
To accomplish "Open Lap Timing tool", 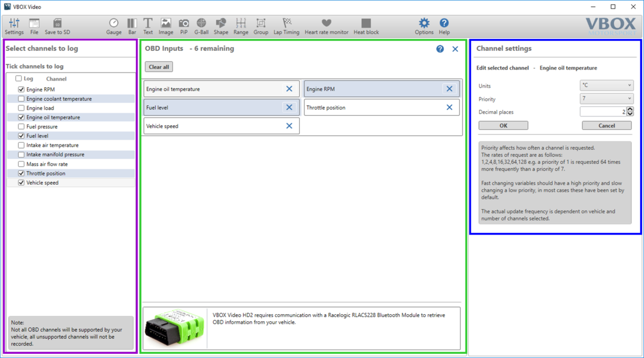I will tap(286, 26).
